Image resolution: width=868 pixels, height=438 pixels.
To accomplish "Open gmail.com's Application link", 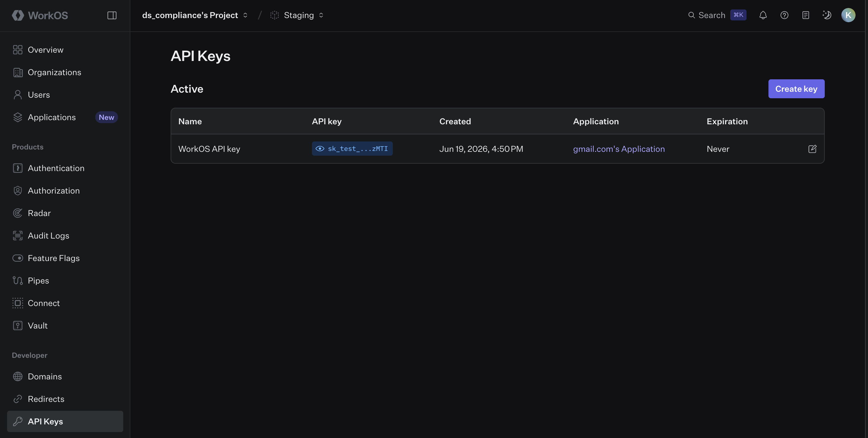I will 619,149.
